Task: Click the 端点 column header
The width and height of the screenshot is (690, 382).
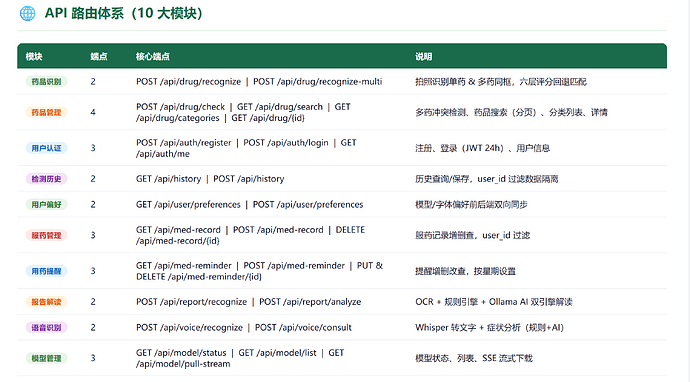Action: [x=99, y=56]
